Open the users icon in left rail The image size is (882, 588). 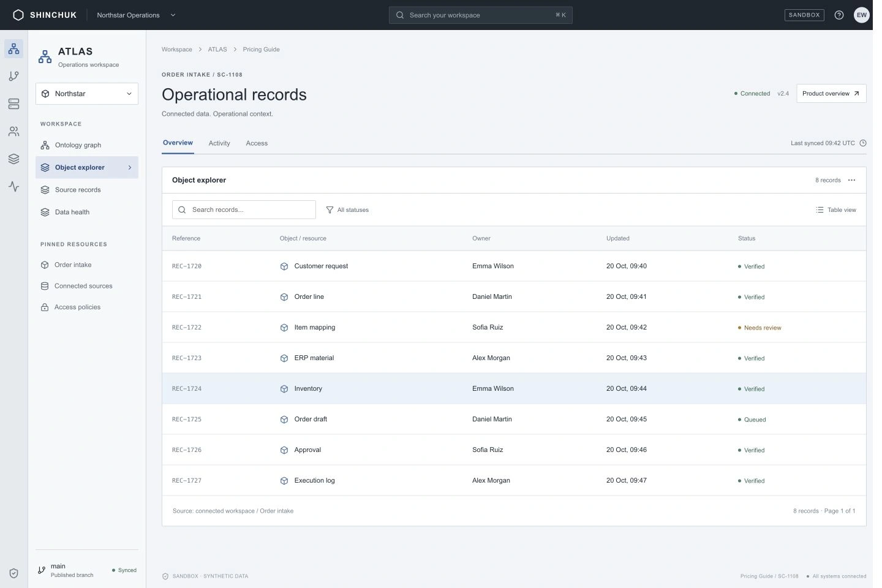point(13,132)
